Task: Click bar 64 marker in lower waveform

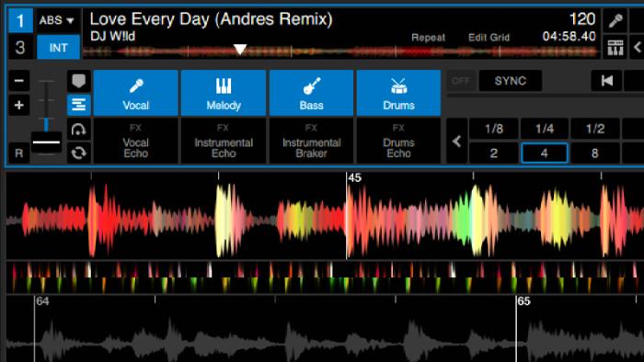Action: (x=42, y=301)
